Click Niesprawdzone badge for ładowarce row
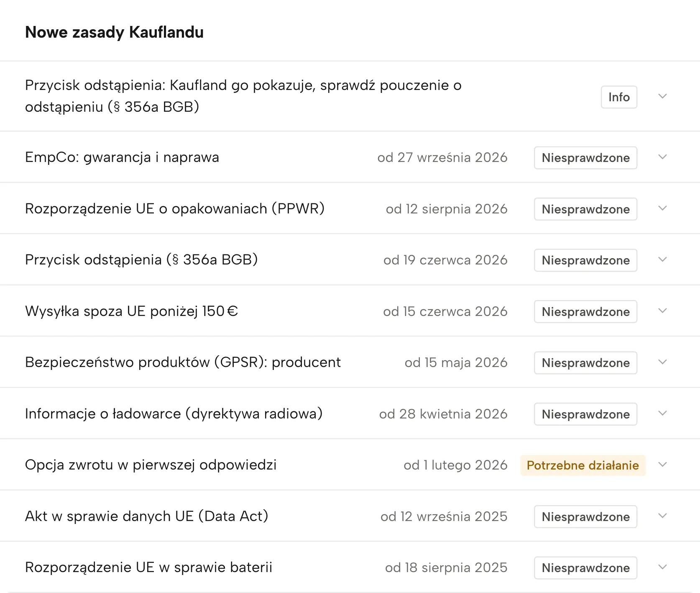 tap(585, 414)
